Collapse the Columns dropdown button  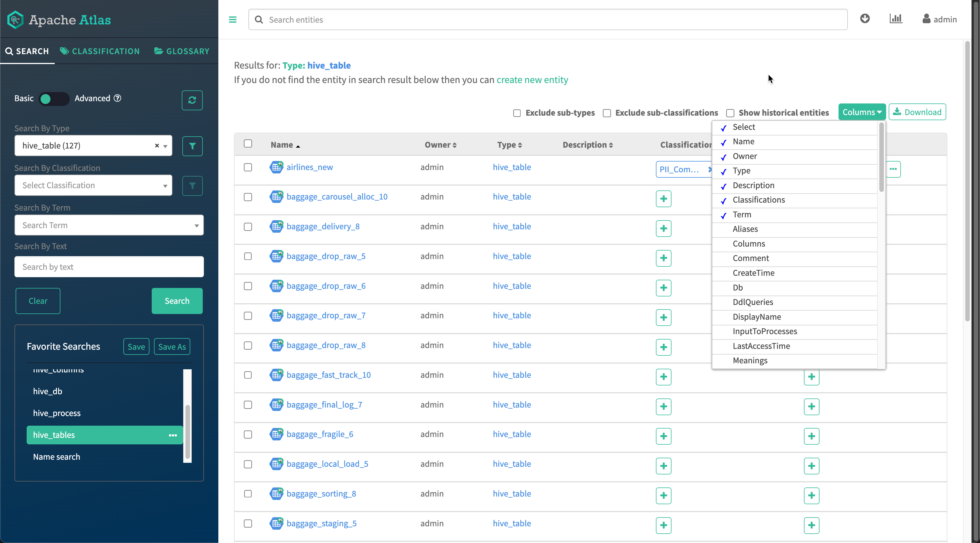(862, 112)
